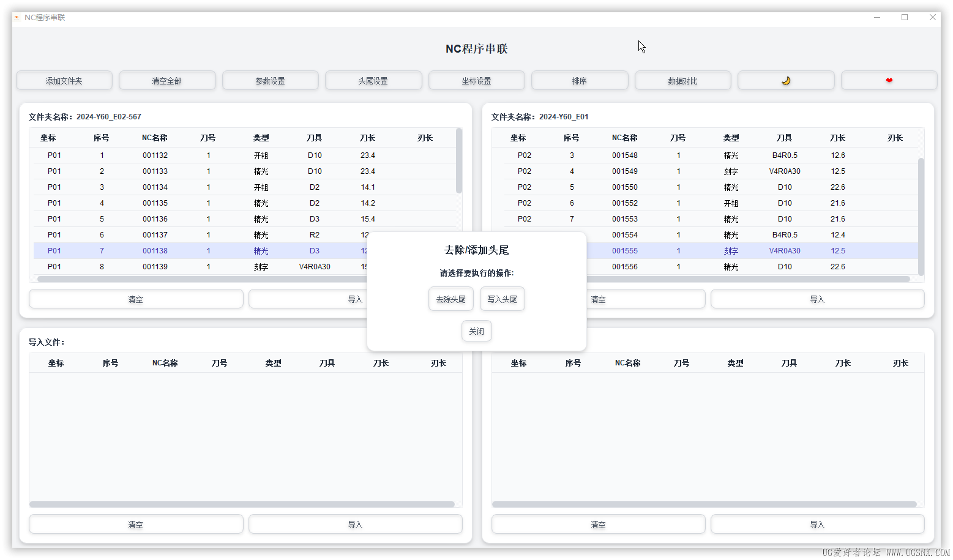Select the 001556 row
The width and height of the screenshot is (953, 560).
coord(752,267)
